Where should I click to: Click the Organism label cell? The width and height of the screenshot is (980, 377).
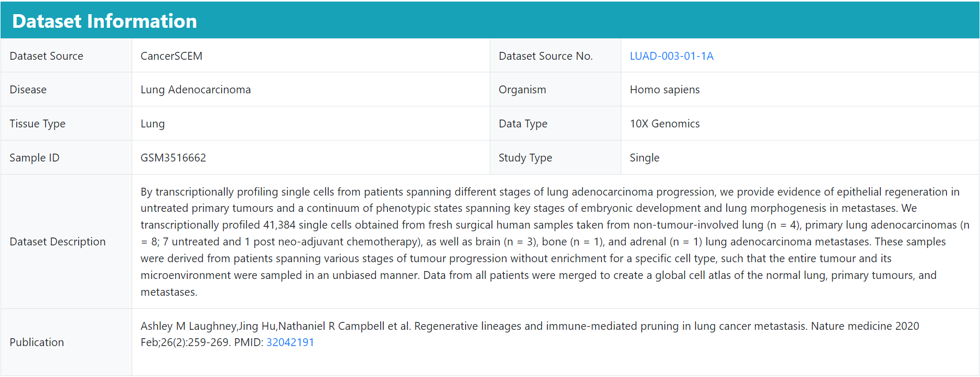[x=555, y=90]
